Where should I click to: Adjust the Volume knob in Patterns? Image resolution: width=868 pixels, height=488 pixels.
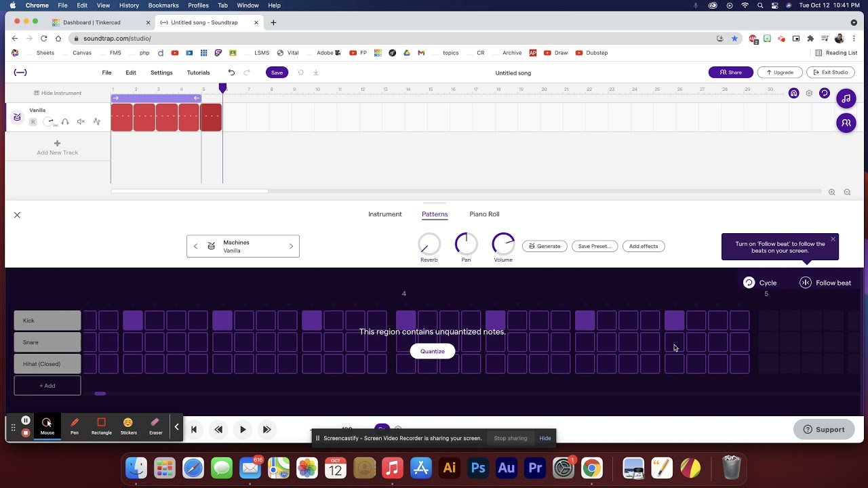(503, 244)
